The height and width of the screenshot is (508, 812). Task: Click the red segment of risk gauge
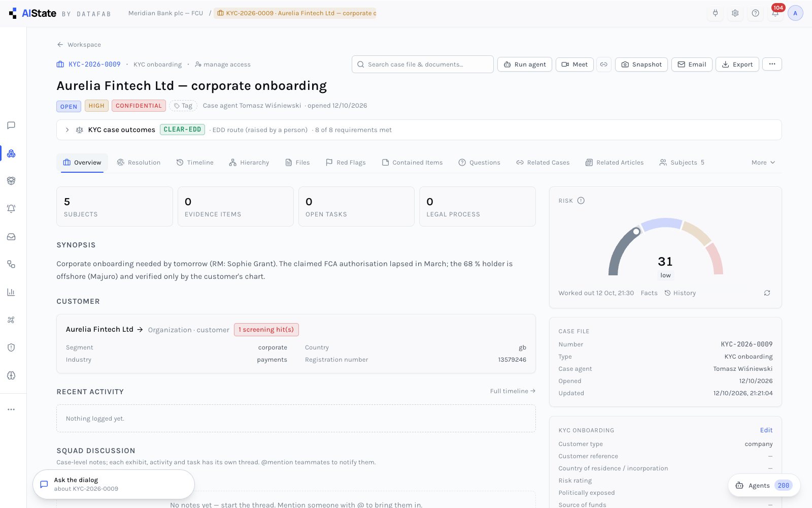click(x=715, y=259)
